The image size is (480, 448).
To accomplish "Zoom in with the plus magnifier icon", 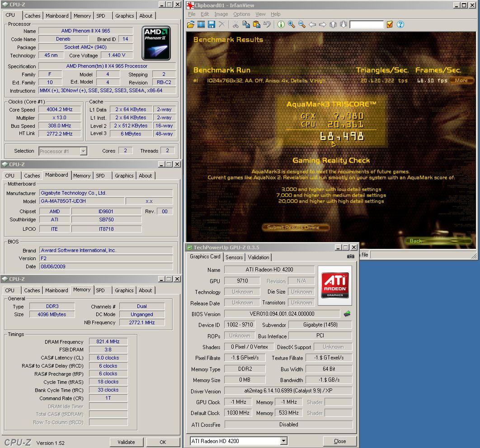I will tap(291, 24).
